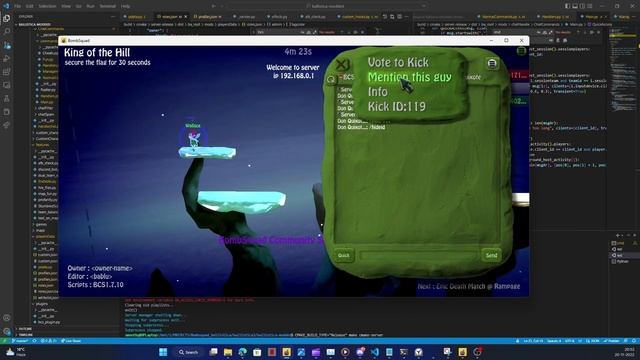Toggle VS Code primary sidebar layout icon
The width and height of the screenshot is (640, 360).
[x=567, y=6]
